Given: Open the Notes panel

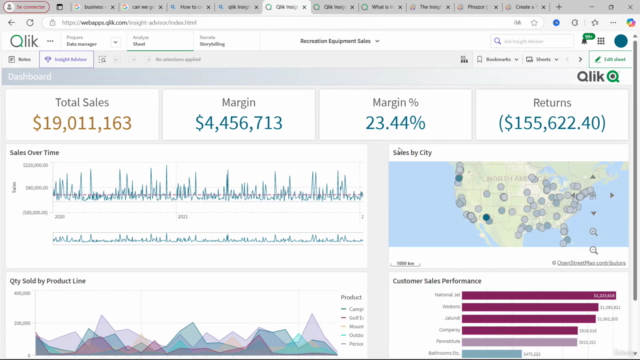Looking at the screenshot, I should (x=20, y=60).
